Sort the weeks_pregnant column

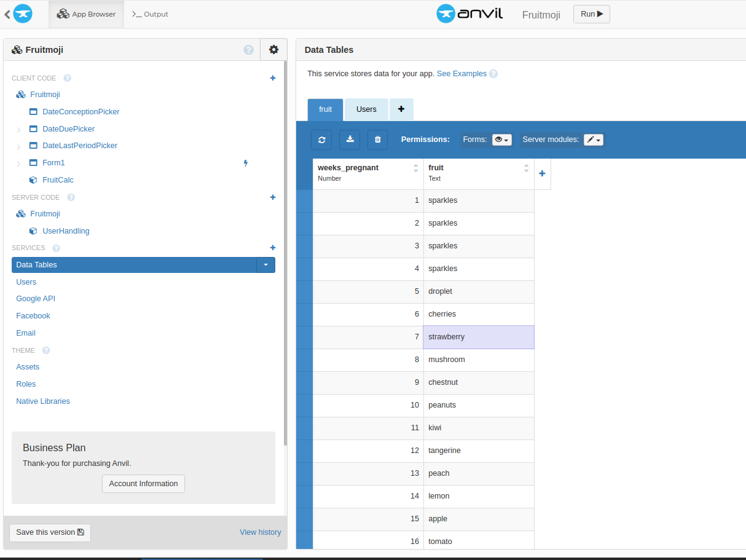point(415,168)
